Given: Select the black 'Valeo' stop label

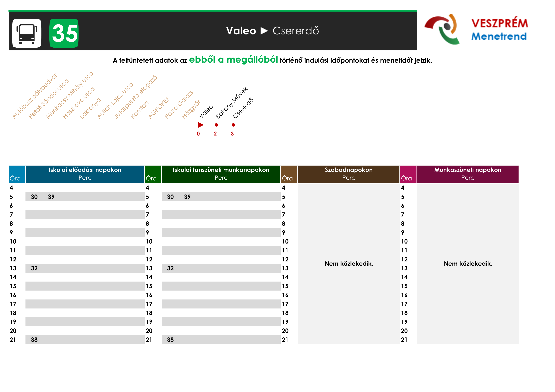Looking at the screenshot, I should point(206,112).
